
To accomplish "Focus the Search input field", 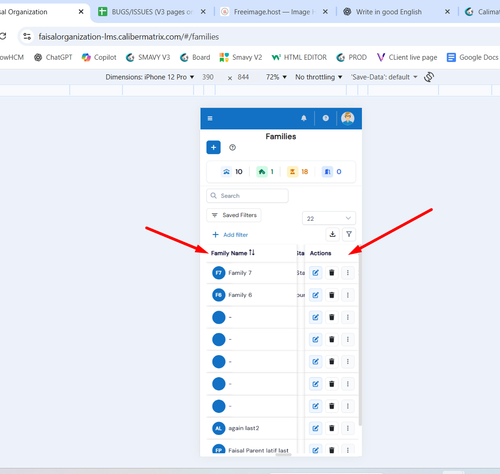I will coord(247,196).
